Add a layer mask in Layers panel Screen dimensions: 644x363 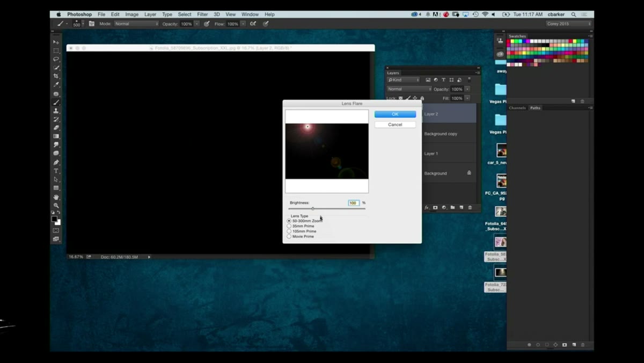coord(435,207)
